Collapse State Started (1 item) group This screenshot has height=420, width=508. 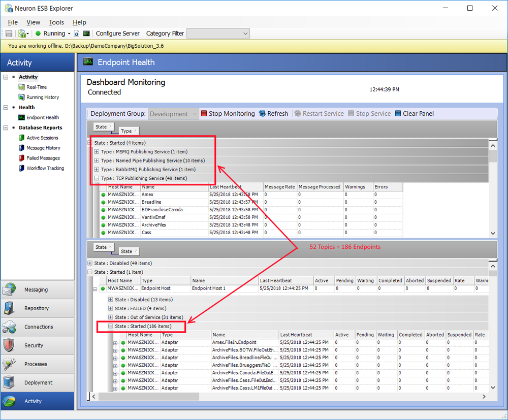(90, 272)
